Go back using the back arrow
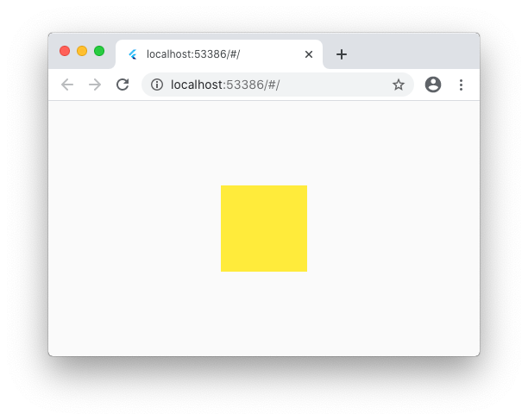This screenshot has height=420, width=528. [67, 85]
